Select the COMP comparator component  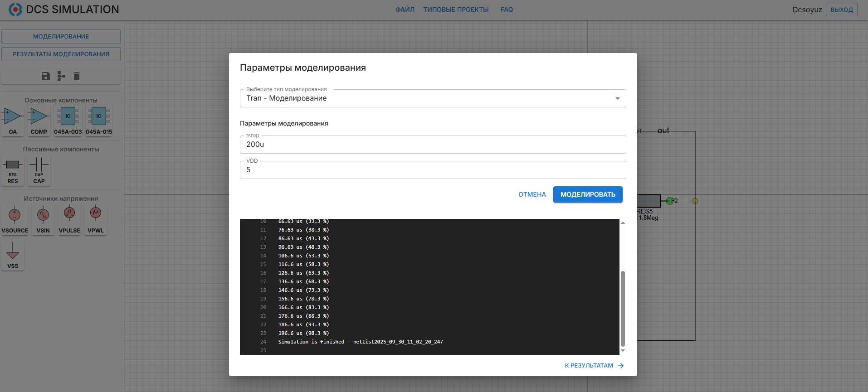(x=39, y=121)
